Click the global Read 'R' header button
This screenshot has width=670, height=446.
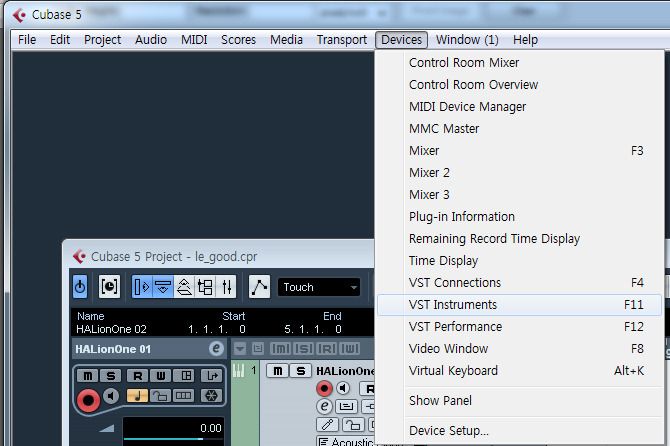pos(326,349)
